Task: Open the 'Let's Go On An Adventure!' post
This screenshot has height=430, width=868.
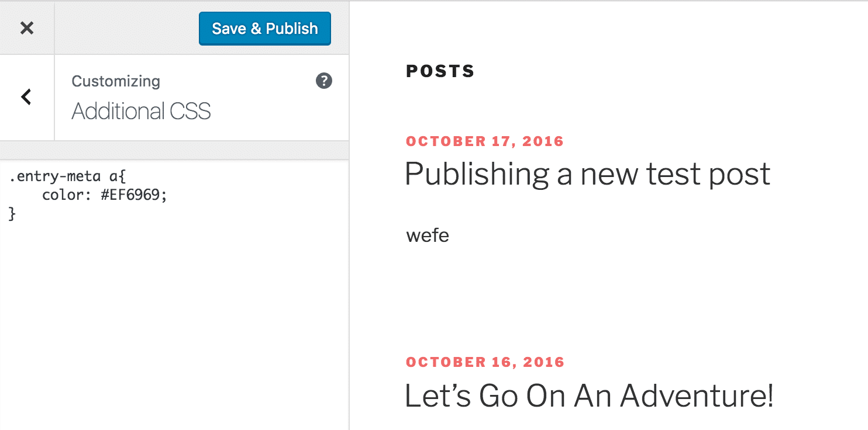Action: (589, 396)
